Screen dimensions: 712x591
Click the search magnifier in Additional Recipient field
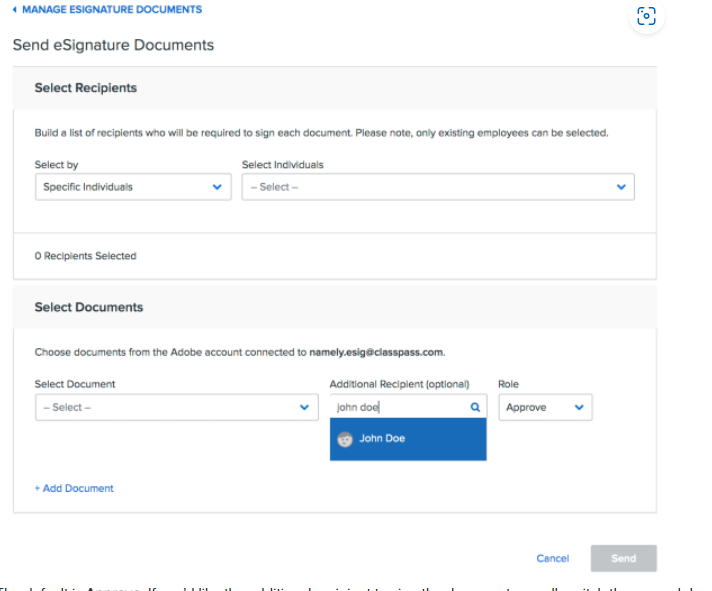pyautogui.click(x=475, y=407)
